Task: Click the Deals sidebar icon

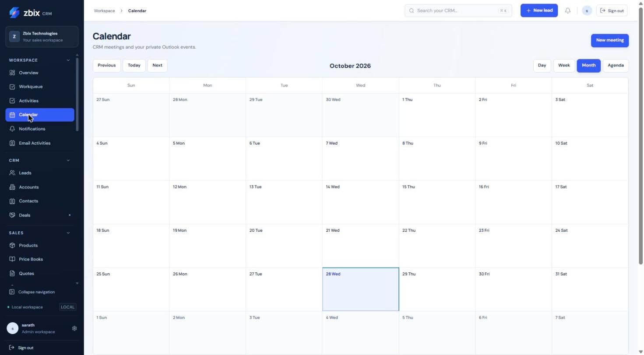Action: click(12, 215)
